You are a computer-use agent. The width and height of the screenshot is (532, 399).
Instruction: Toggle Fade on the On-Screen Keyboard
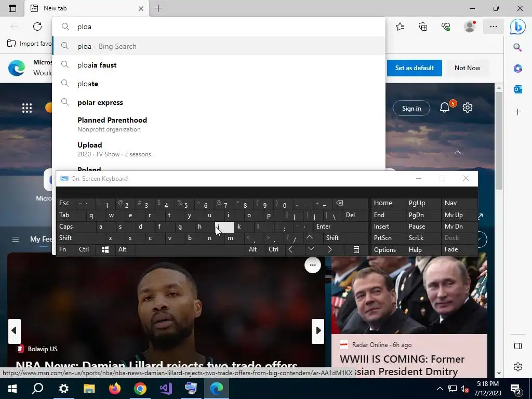tap(459, 250)
